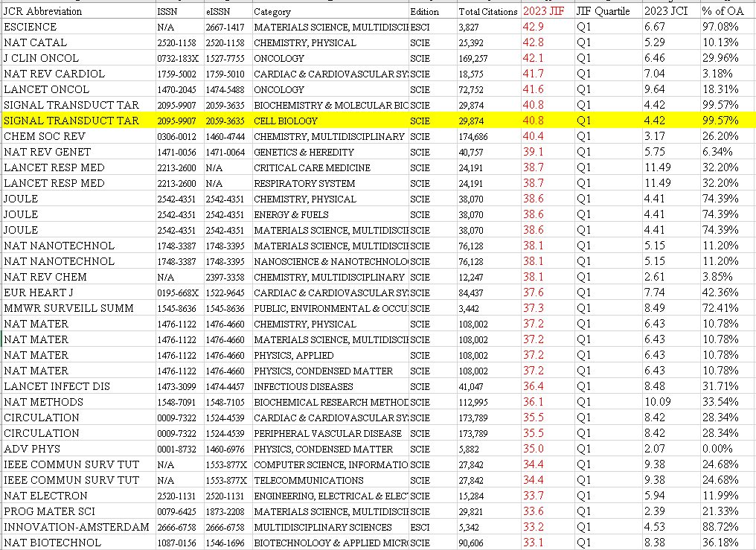
Task: Select the ISSN cell 0195-668X
Action: pyautogui.click(x=177, y=292)
